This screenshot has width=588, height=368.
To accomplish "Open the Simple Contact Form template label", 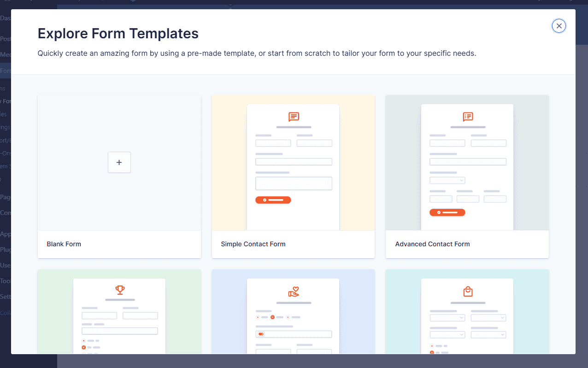I will (253, 244).
